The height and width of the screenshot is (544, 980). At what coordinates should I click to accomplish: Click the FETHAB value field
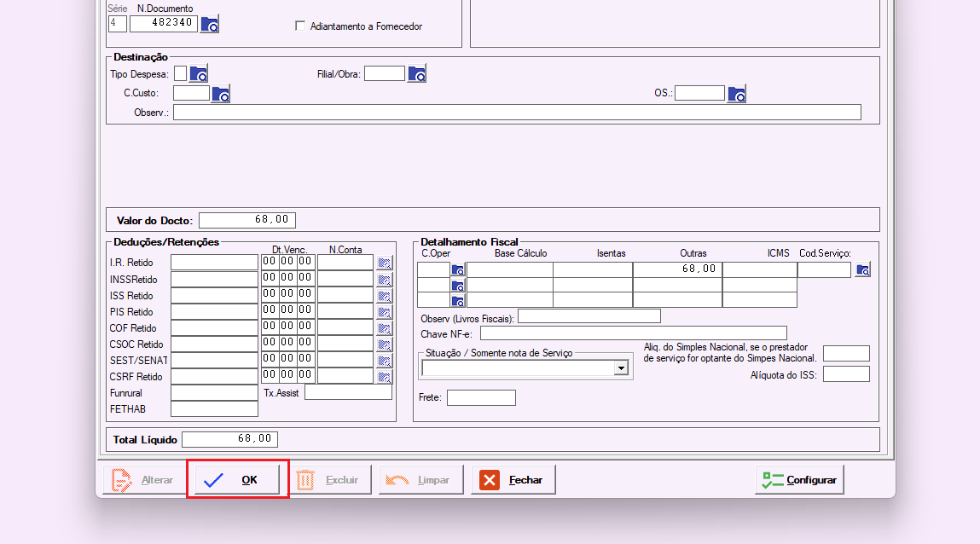tap(214, 408)
